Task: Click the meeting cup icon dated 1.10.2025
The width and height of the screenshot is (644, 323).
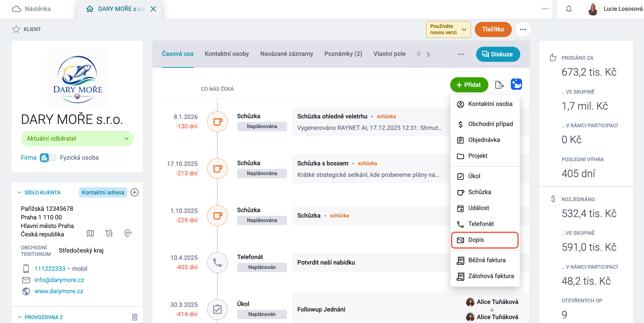Action: click(217, 216)
